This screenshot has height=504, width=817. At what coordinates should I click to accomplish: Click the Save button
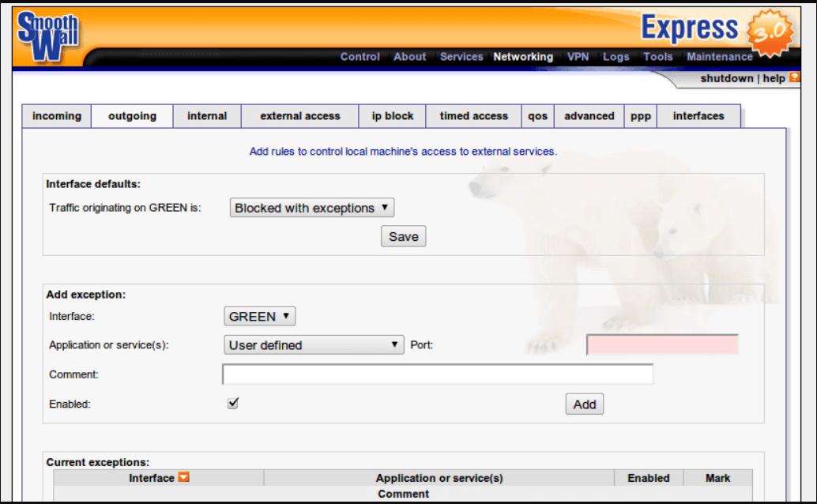click(403, 236)
